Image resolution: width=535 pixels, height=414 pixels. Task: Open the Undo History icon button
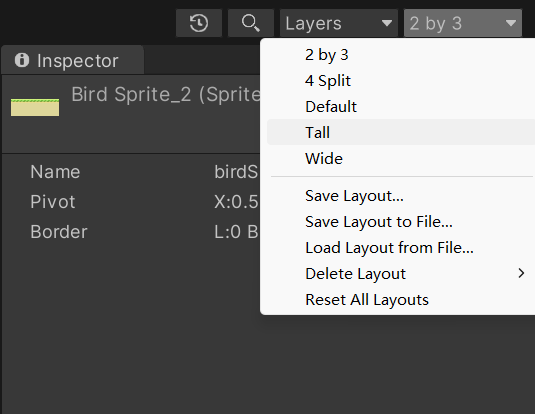(x=199, y=23)
